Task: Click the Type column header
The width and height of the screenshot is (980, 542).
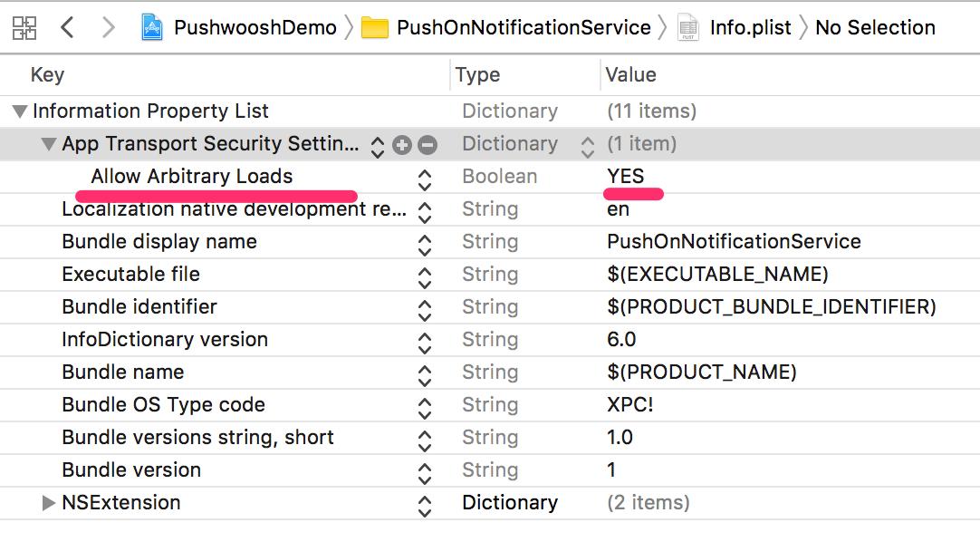Action: tap(477, 75)
